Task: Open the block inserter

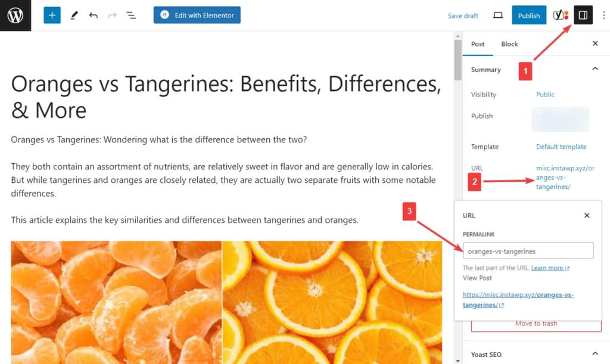Action: coord(52,15)
